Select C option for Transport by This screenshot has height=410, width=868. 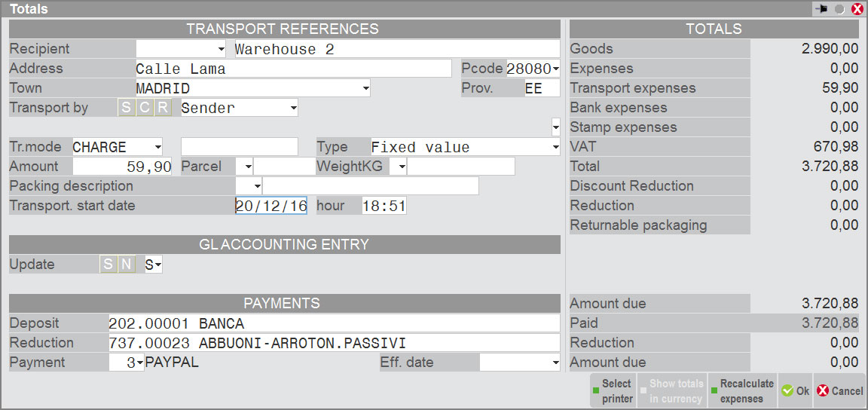tap(145, 108)
